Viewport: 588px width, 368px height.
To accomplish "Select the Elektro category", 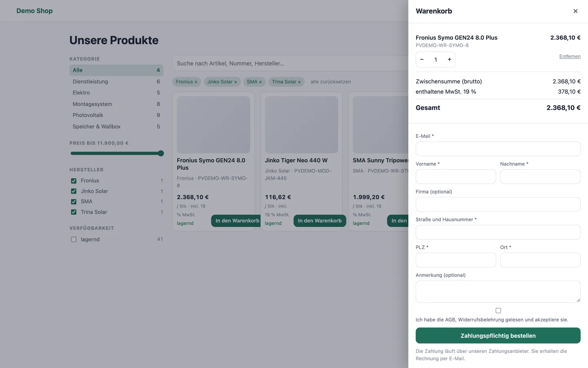I will 116,93.
